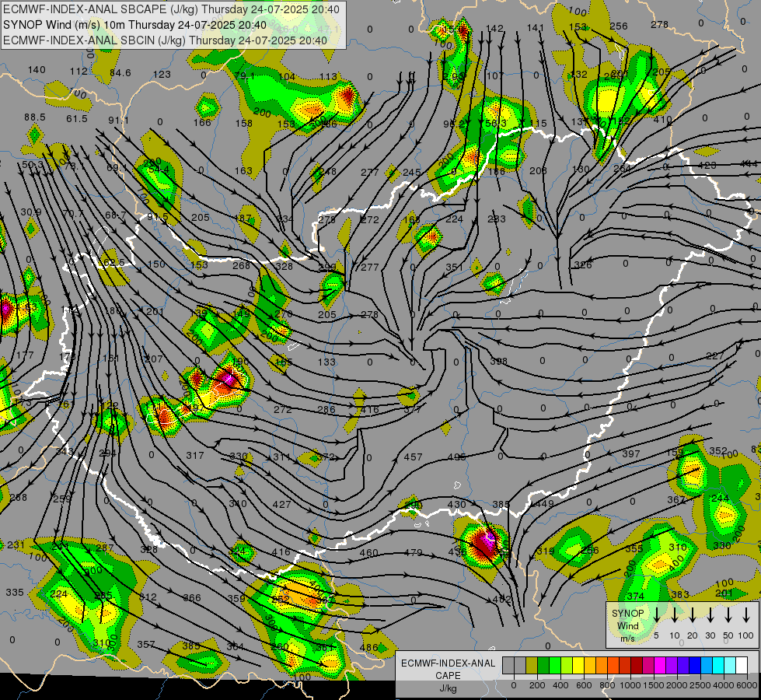This screenshot has width=761, height=700.
Task: Click the CAPE legend caption
Action: [x=448, y=676]
